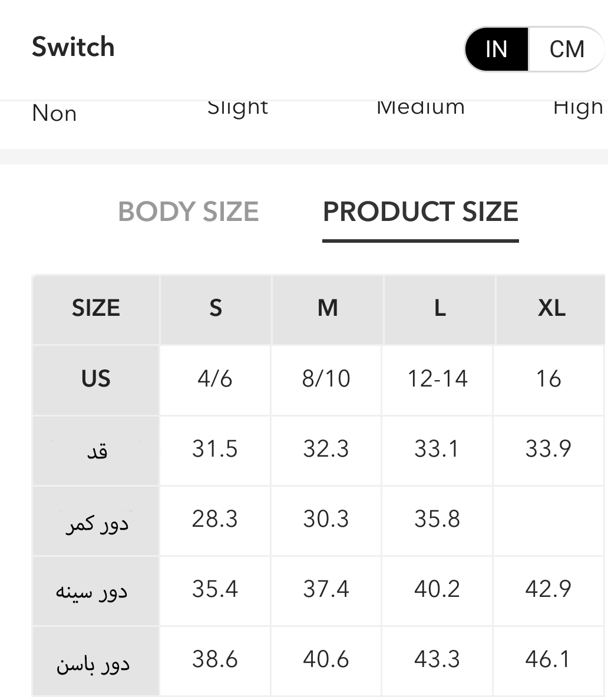The width and height of the screenshot is (608, 700).
Task: Click the Non stretch label
Action: pos(54,113)
